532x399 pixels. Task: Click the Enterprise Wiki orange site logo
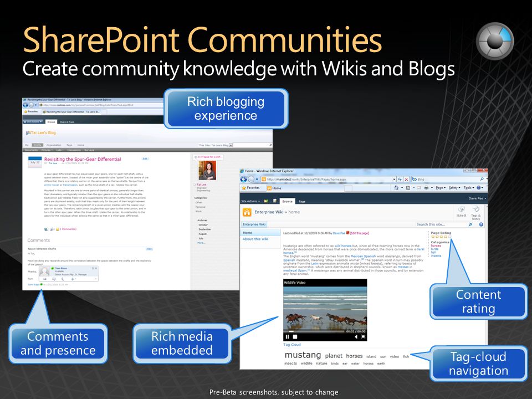coord(247,212)
